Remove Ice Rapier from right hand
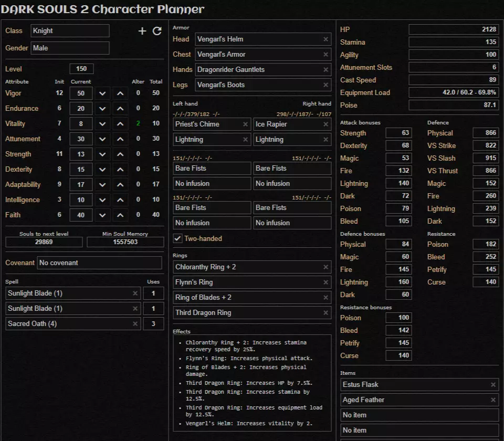 pos(325,124)
